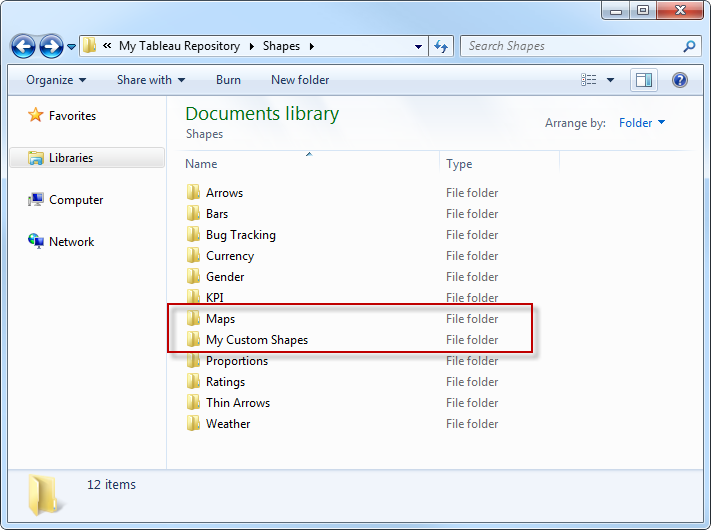Select the Gender folder icon
Screen dimensions: 711x530
point(193,276)
